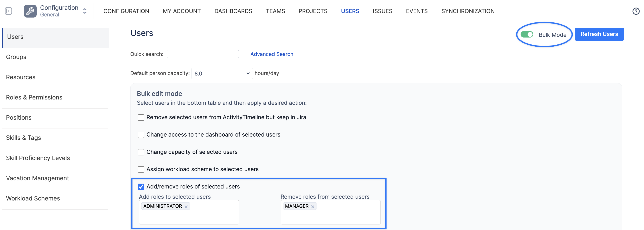This screenshot has width=644, height=230.
Task: Enable Change capacity of selected users
Action: 141,152
